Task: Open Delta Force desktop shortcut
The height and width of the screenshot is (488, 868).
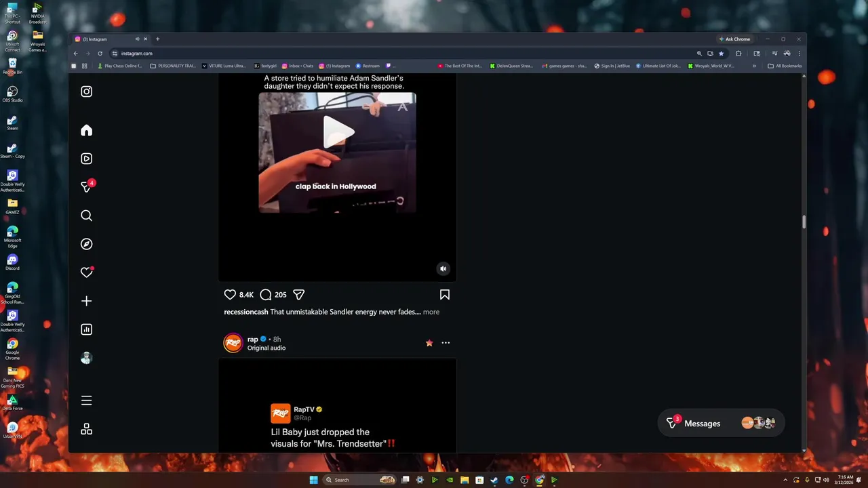Action: pyautogui.click(x=12, y=402)
